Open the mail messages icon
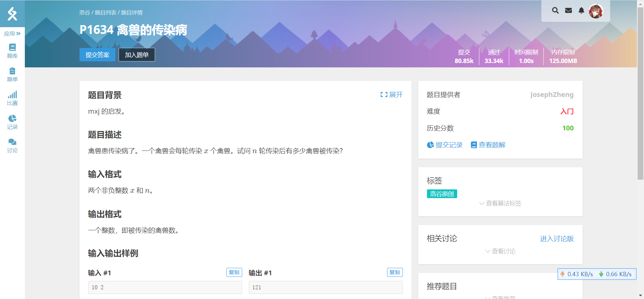This screenshot has width=644, height=299. (x=569, y=10)
